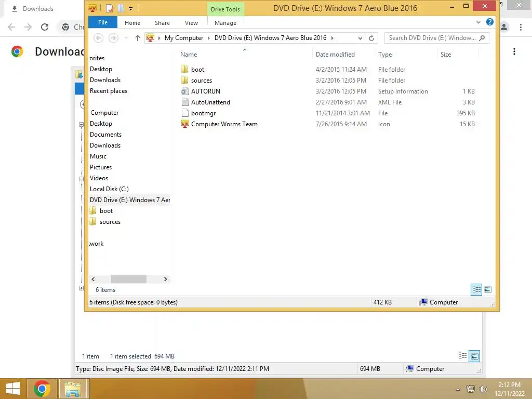Refresh the DVD Drive folder view
Viewport: 532px width, 399px height.
(x=371, y=38)
